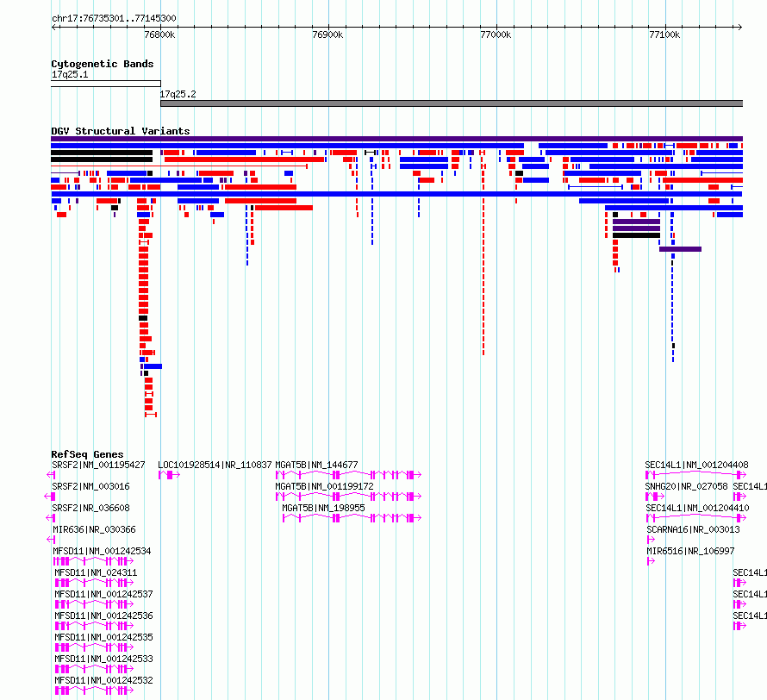Open the Cytogenetic Bands track title
The image size is (767, 700).
tap(103, 64)
